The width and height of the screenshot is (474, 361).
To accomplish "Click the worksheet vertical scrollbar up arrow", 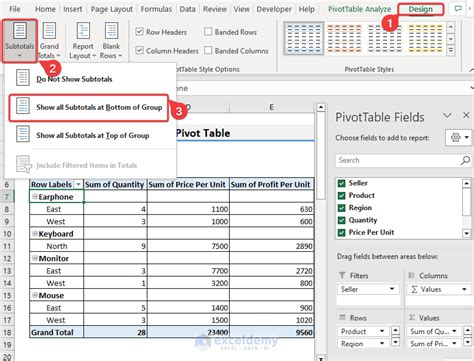I will click(320, 107).
